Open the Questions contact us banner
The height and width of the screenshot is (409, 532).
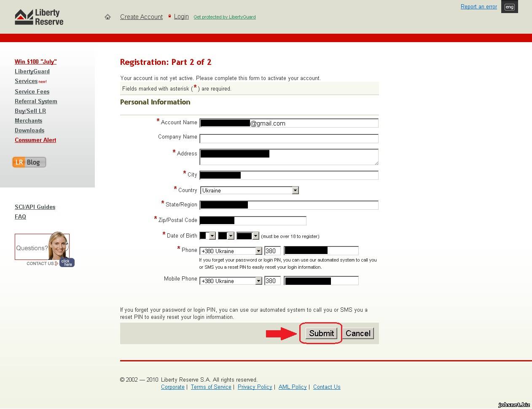click(x=44, y=249)
